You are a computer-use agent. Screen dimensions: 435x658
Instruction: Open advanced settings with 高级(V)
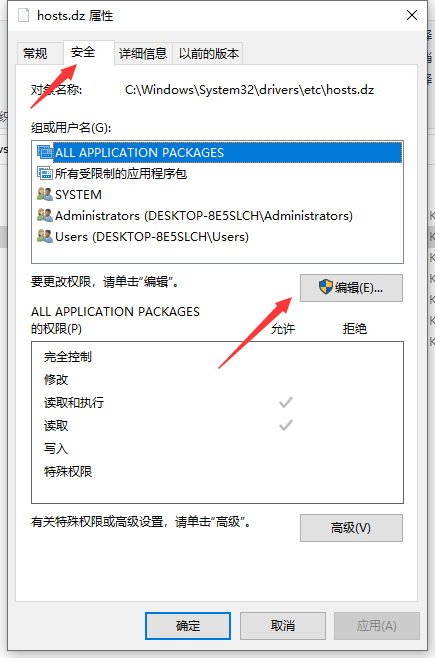pos(351,528)
